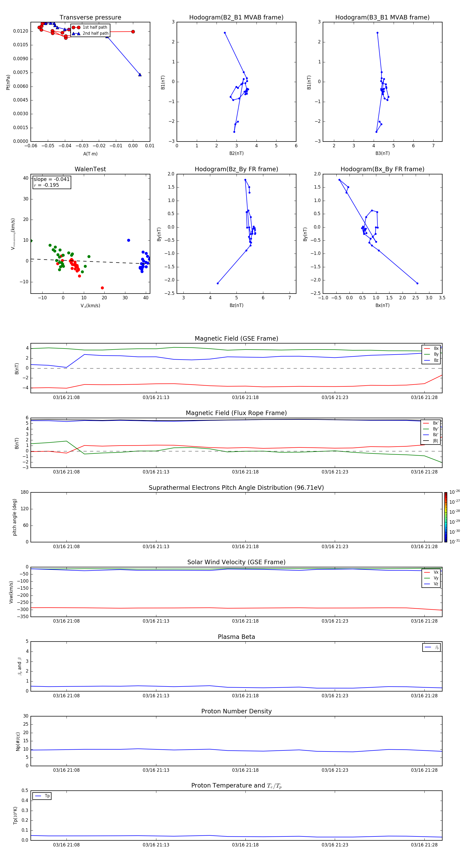Image resolution: width=473 pixels, height=868 pixels.
Task: Click the bottom-right endpoint in Bx_By hodogram
Action: tap(417, 283)
